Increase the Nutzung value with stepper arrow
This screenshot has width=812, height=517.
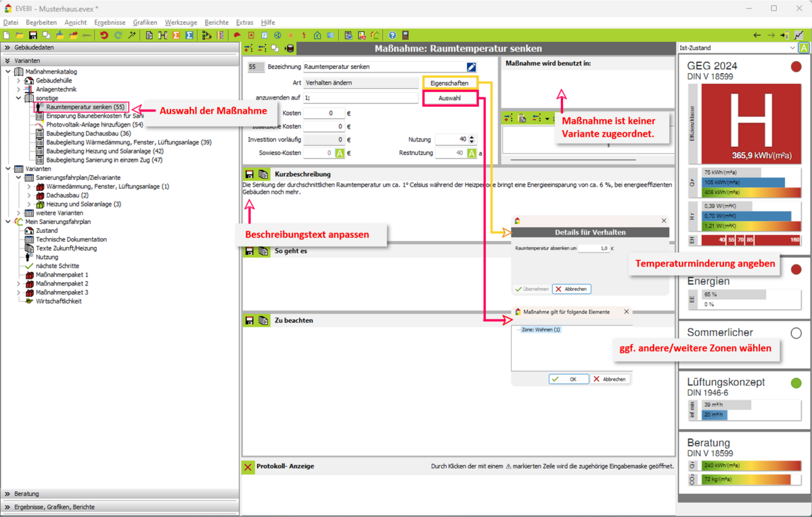tap(472, 137)
